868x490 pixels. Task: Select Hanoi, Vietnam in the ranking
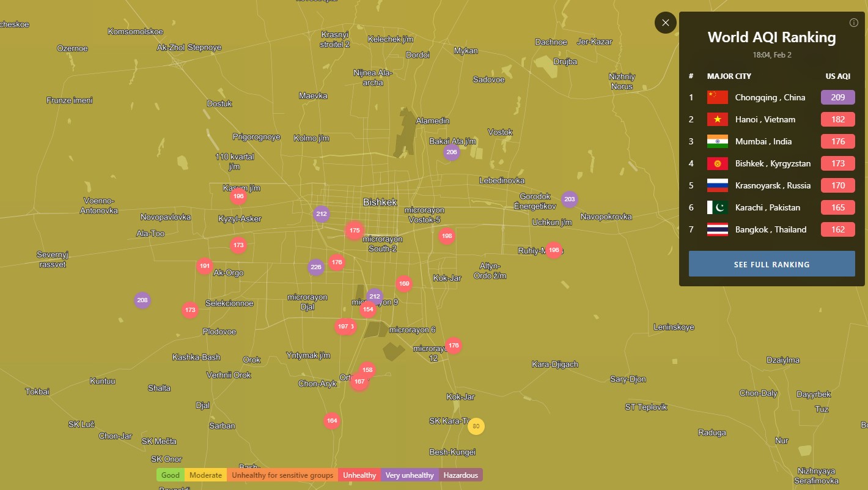coord(765,119)
